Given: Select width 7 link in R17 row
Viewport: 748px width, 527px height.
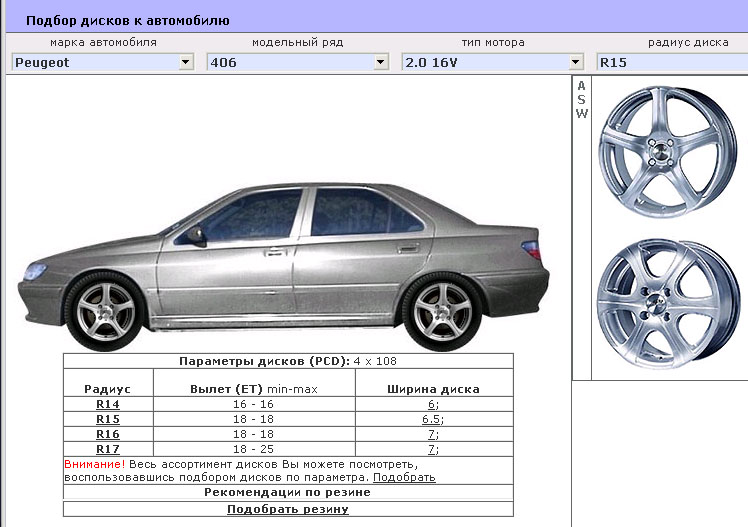Looking at the screenshot, I should pyautogui.click(x=431, y=449).
